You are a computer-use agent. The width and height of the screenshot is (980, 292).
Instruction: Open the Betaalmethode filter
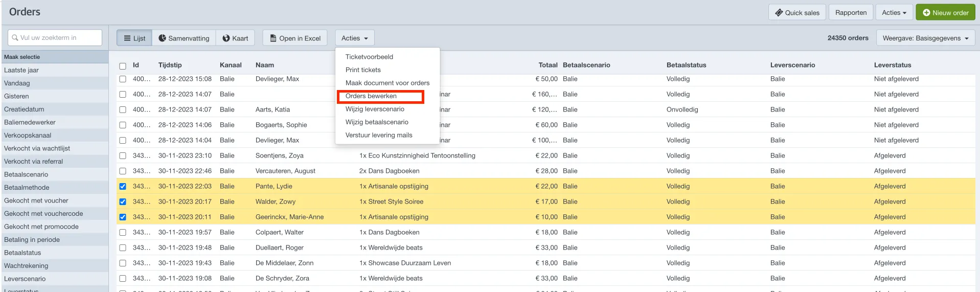(x=55, y=187)
